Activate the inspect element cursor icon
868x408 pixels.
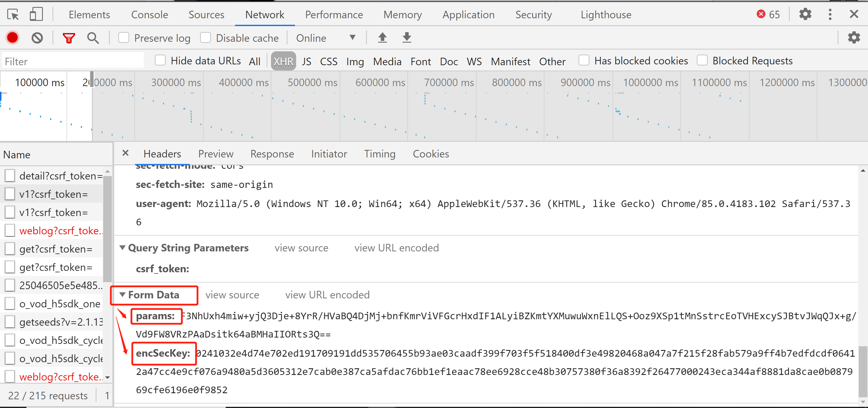coord(13,14)
